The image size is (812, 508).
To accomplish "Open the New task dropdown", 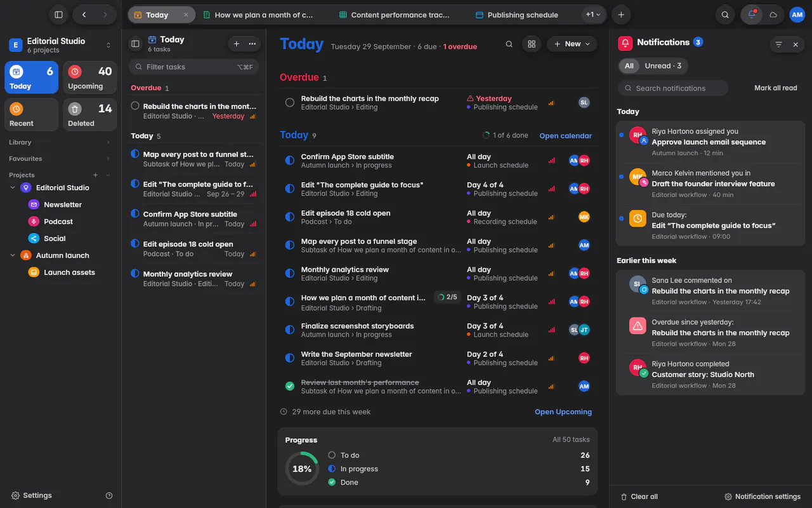I will pyautogui.click(x=572, y=44).
